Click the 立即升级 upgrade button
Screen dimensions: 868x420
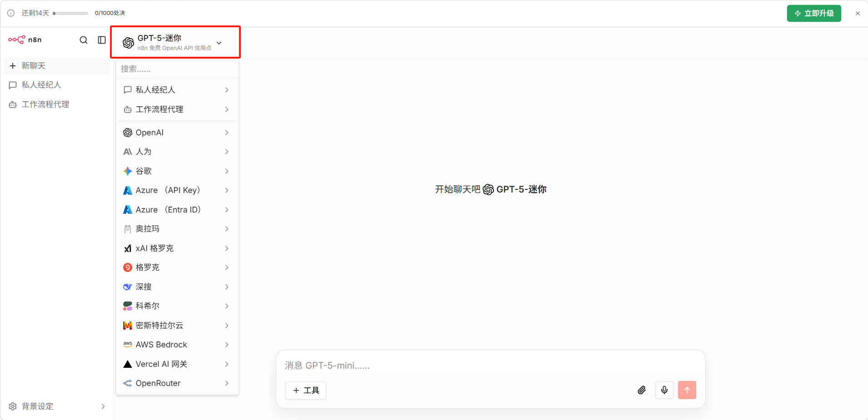[x=814, y=13]
